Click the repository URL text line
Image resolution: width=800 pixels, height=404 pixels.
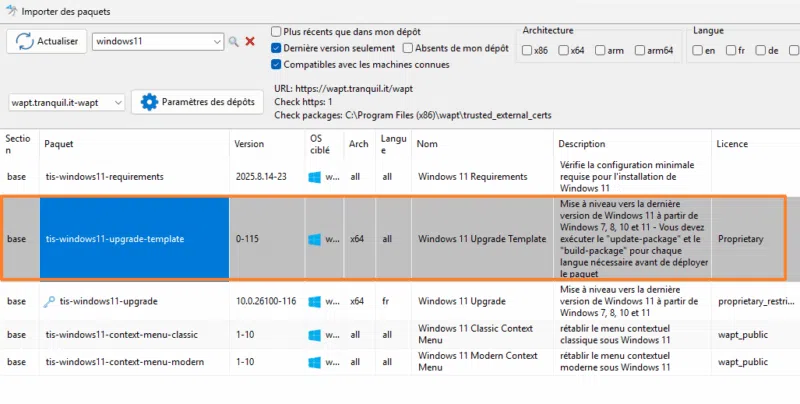(x=343, y=89)
